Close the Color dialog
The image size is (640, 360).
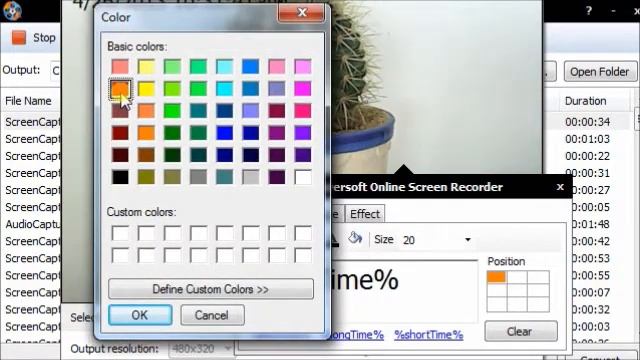point(302,12)
